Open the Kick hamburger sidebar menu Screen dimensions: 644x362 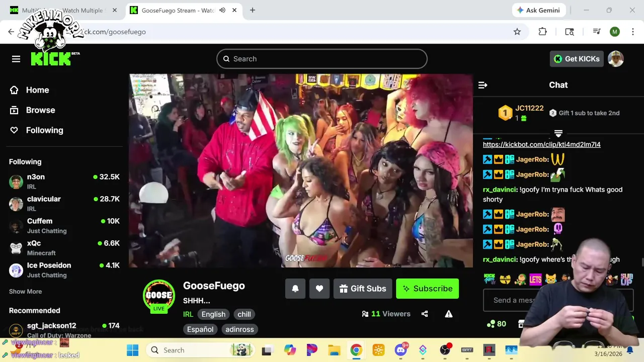16,59
